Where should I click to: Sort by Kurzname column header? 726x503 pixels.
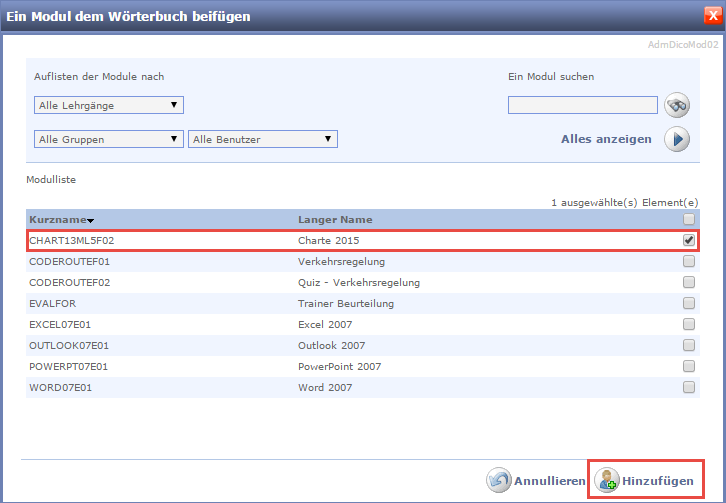click(x=57, y=219)
